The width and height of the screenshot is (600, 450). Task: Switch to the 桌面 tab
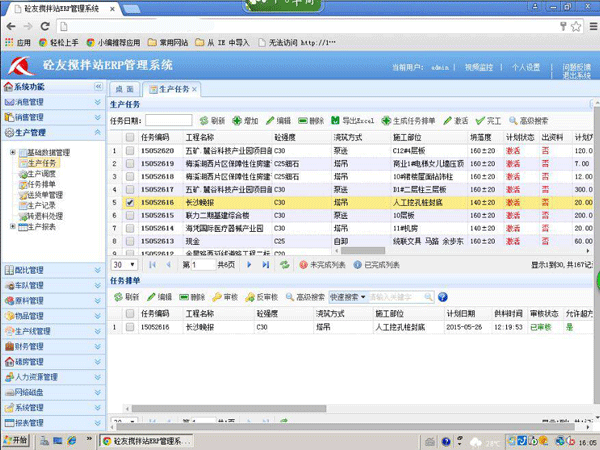coord(123,90)
